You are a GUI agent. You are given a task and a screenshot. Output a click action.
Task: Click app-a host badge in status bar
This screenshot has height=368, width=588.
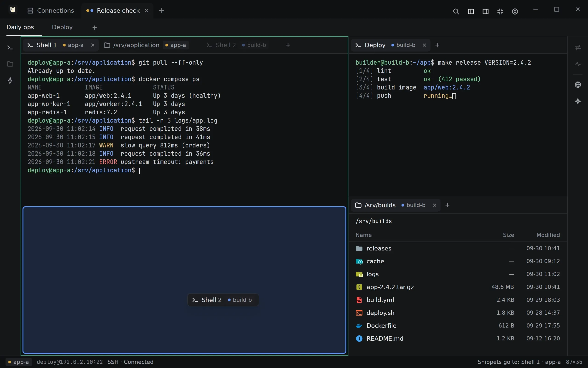tap(18, 362)
